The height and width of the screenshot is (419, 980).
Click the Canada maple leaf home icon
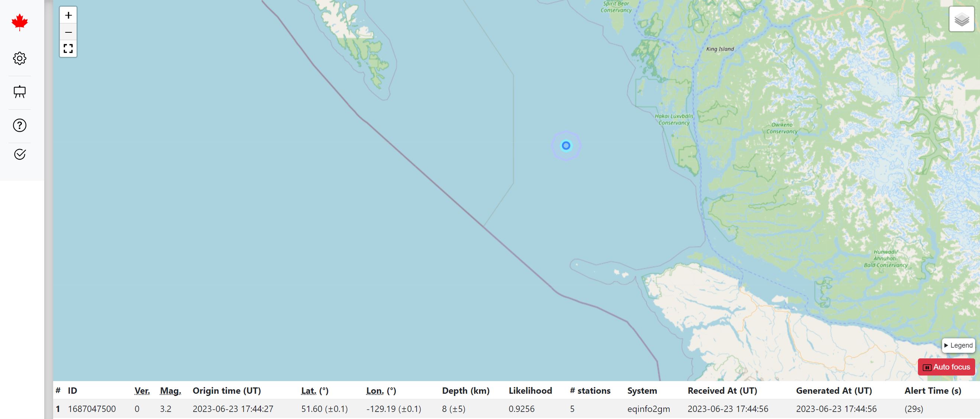click(x=19, y=22)
